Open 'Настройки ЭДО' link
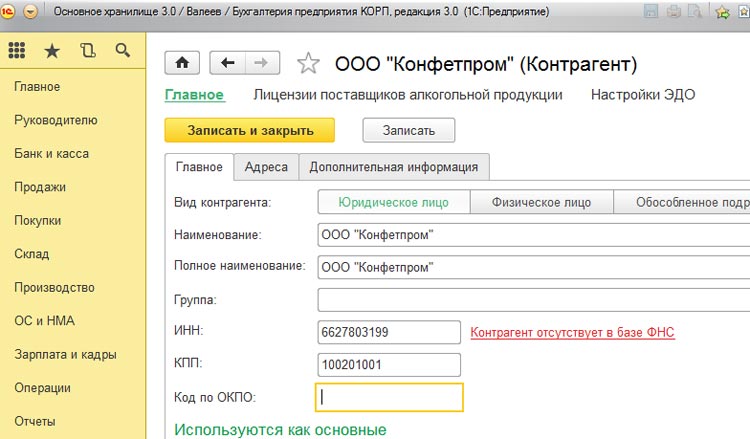Viewport: 750px width, 439px height. coord(642,95)
